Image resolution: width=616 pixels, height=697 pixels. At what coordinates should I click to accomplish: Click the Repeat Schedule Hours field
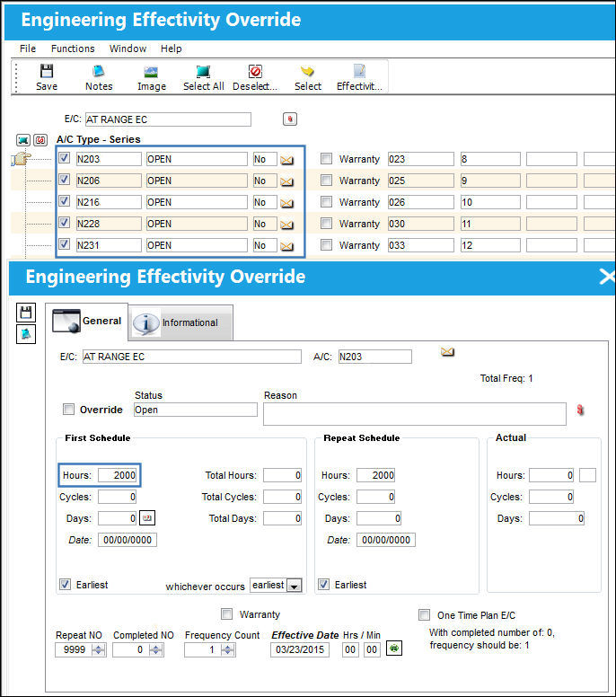coord(375,475)
